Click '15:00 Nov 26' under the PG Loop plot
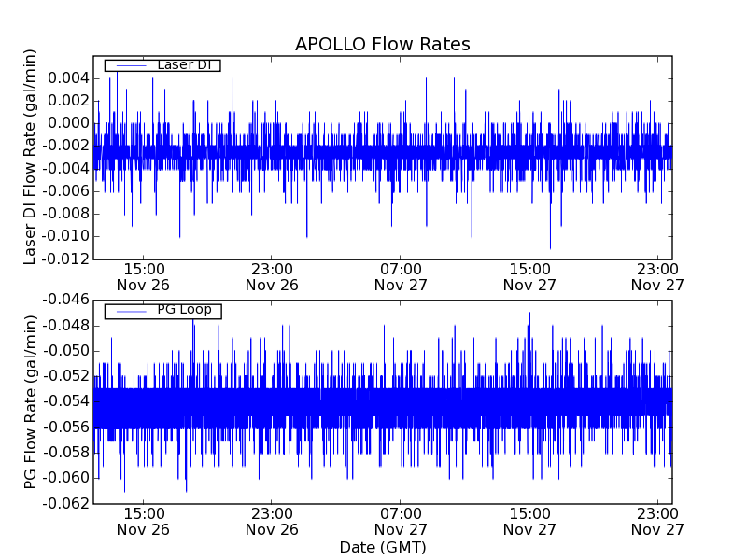 click(x=144, y=522)
